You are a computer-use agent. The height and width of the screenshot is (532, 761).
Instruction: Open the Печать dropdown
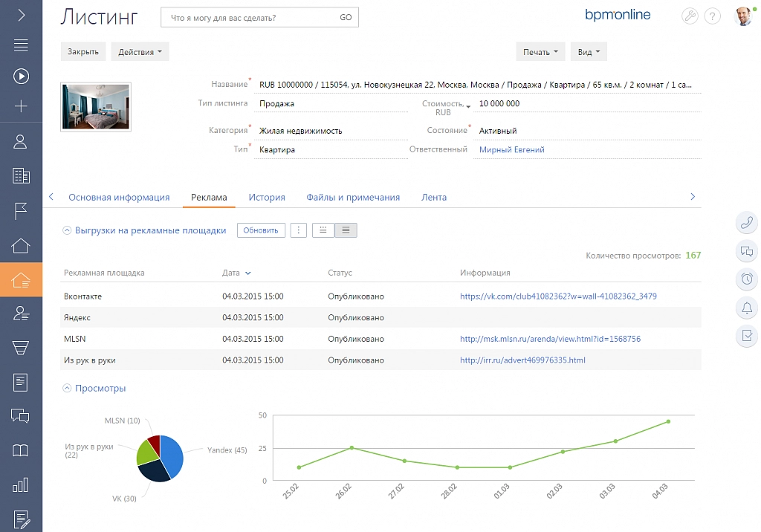click(540, 51)
